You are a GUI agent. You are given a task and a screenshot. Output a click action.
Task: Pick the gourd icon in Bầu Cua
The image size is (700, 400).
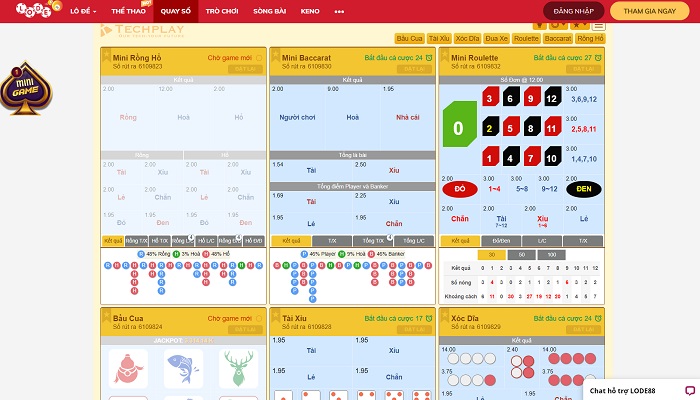click(x=128, y=368)
